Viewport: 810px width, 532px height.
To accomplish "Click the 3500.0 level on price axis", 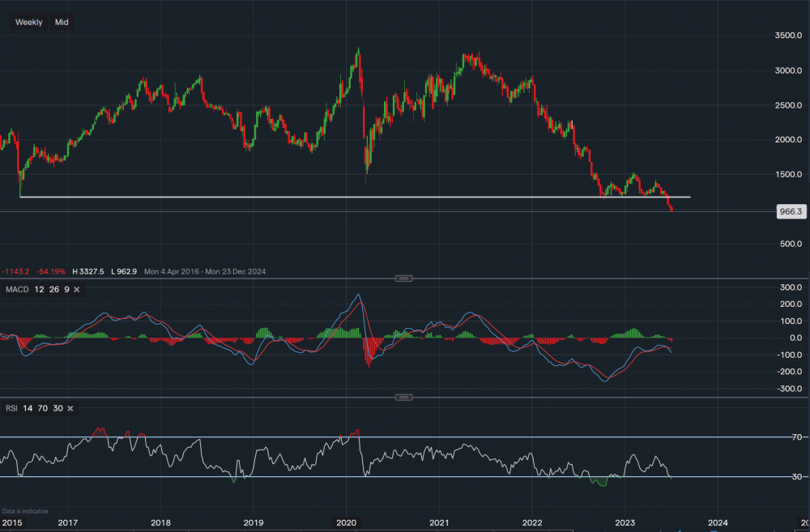I will click(787, 36).
